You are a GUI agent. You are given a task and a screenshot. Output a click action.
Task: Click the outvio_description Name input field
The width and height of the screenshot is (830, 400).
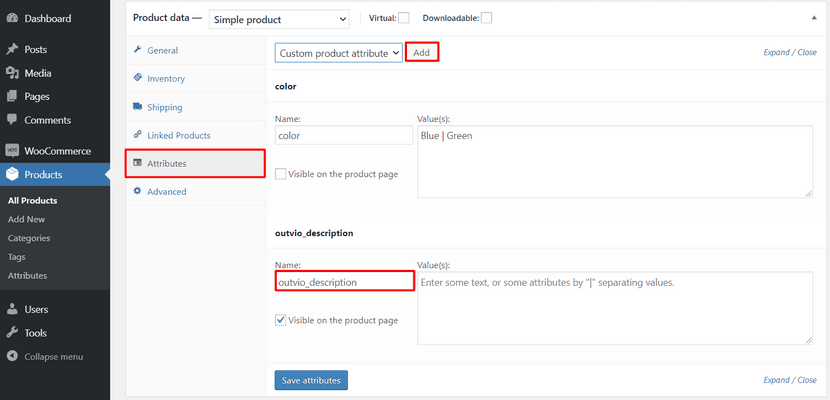click(x=344, y=282)
